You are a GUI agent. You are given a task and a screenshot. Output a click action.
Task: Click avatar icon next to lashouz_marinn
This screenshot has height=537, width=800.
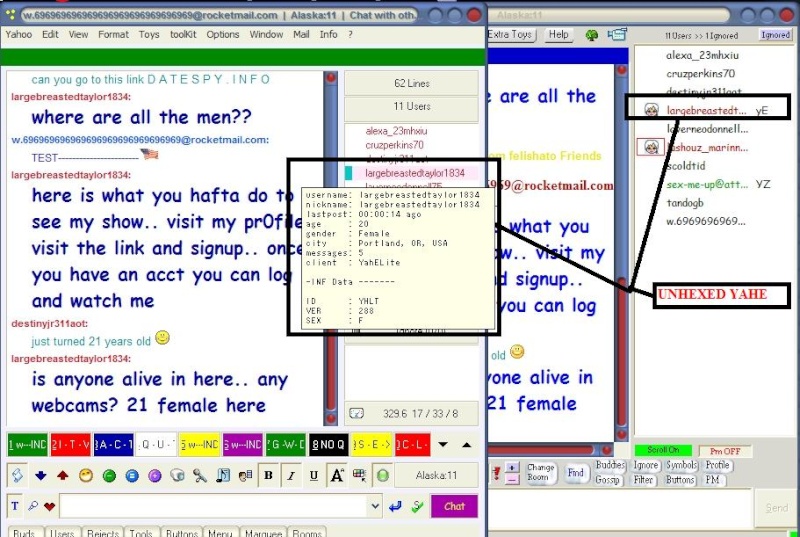(x=651, y=147)
